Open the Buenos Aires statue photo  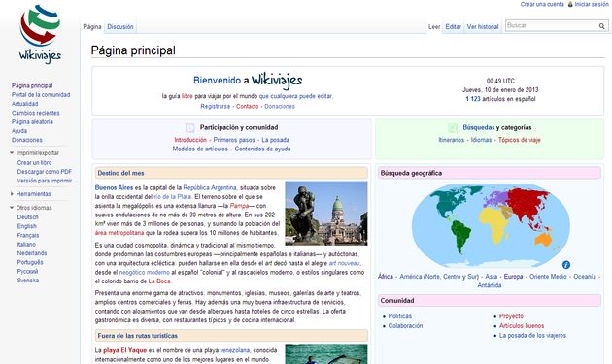(x=325, y=213)
